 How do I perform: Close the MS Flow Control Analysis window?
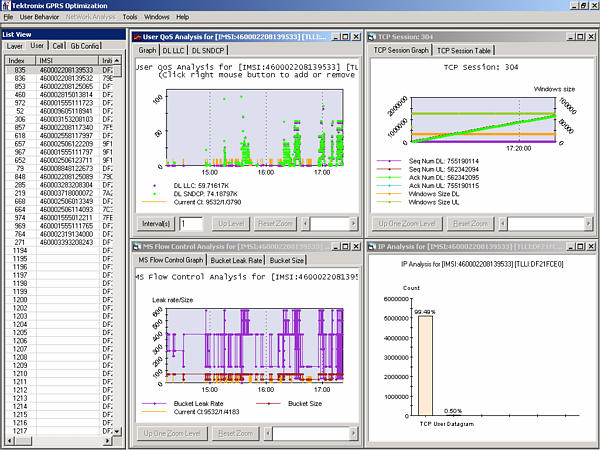(356, 247)
